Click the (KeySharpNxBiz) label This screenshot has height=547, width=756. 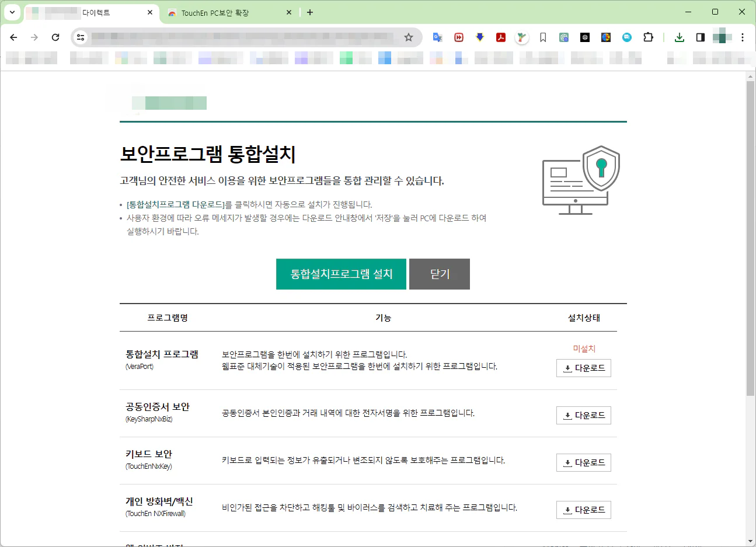(x=149, y=420)
